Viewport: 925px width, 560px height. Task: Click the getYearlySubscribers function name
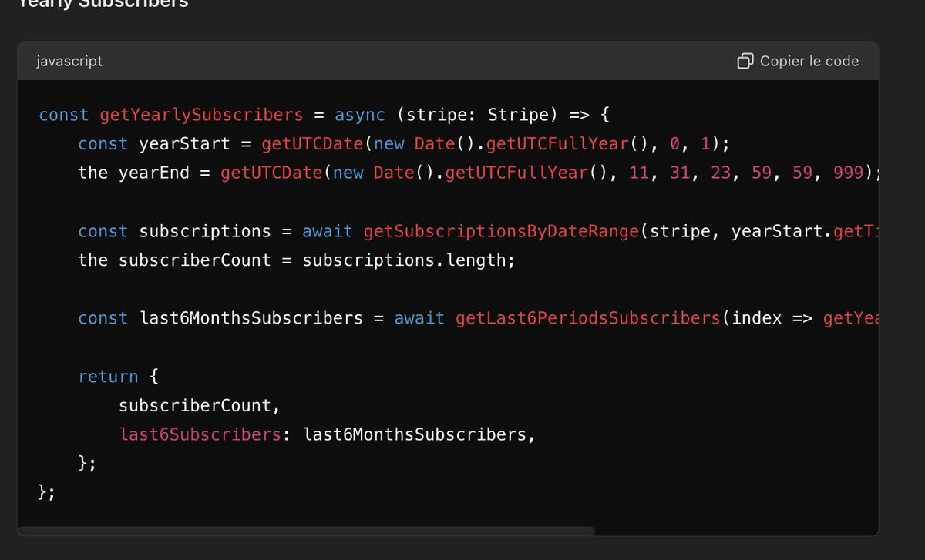pyautogui.click(x=201, y=116)
